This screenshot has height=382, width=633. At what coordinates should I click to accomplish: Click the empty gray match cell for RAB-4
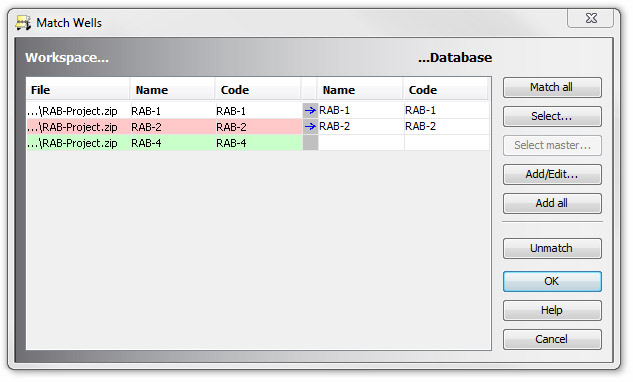[x=310, y=143]
